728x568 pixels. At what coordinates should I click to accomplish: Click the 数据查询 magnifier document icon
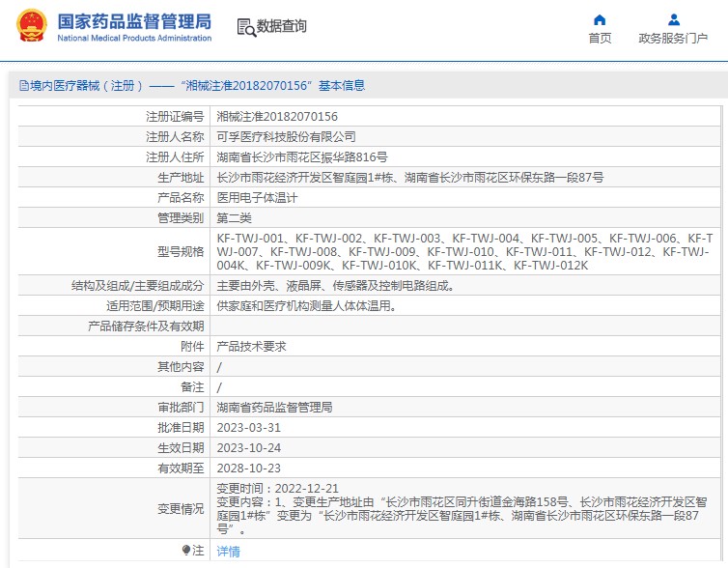click(245, 27)
